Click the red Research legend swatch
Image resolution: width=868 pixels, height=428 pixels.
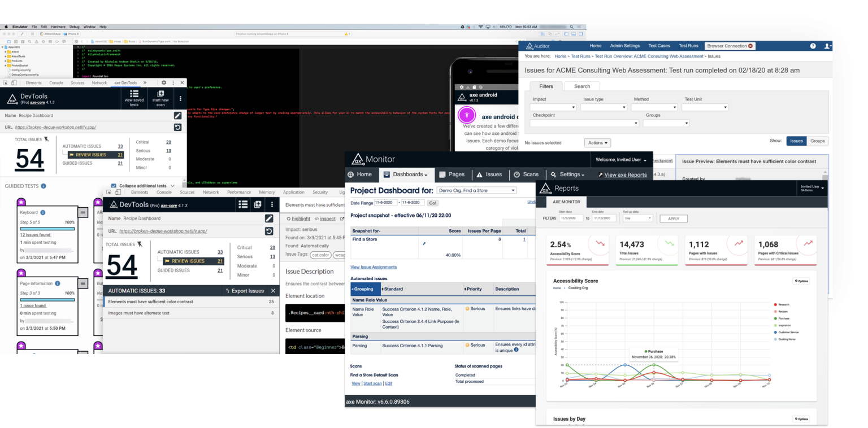point(775,305)
